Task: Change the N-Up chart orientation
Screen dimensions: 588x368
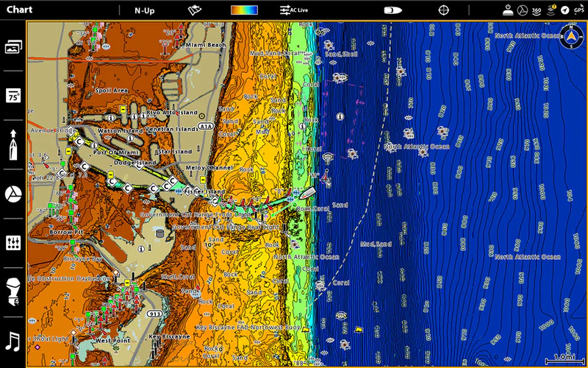Action: pos(144,10)
